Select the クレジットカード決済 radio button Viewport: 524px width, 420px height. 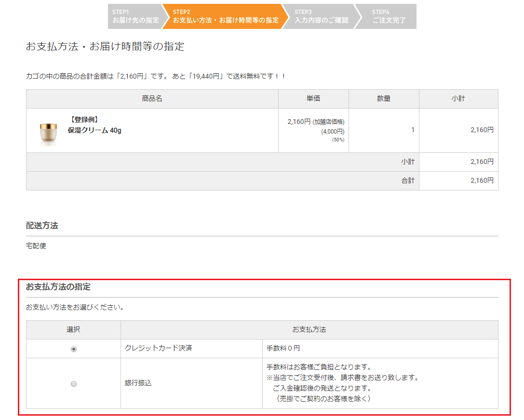coord(74,349)
